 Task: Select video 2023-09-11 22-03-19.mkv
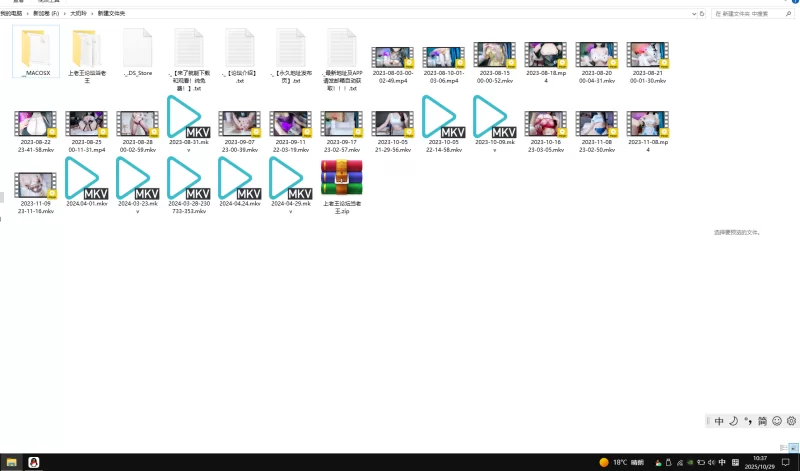(291, 132)
